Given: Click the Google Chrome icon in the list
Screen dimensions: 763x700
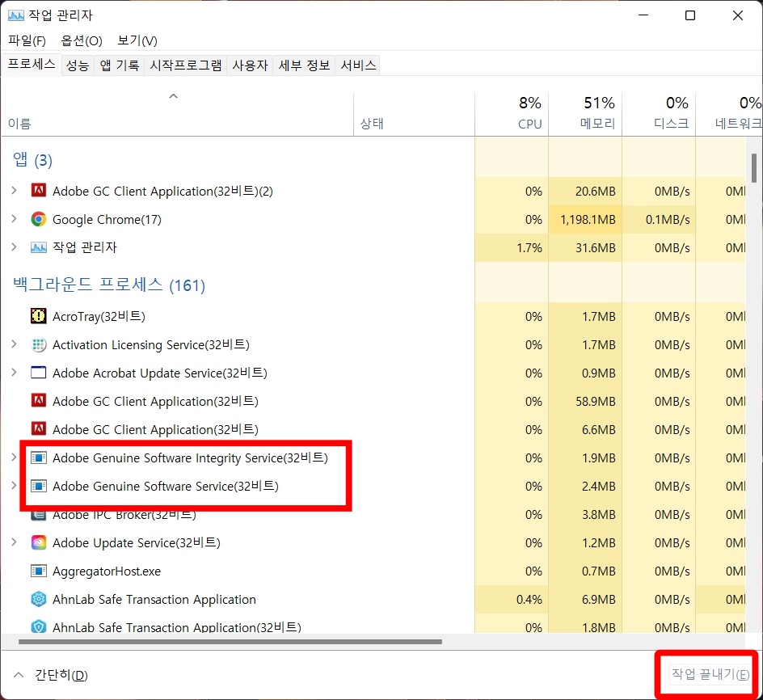Looking at the screenshot, I should (39, 219).
